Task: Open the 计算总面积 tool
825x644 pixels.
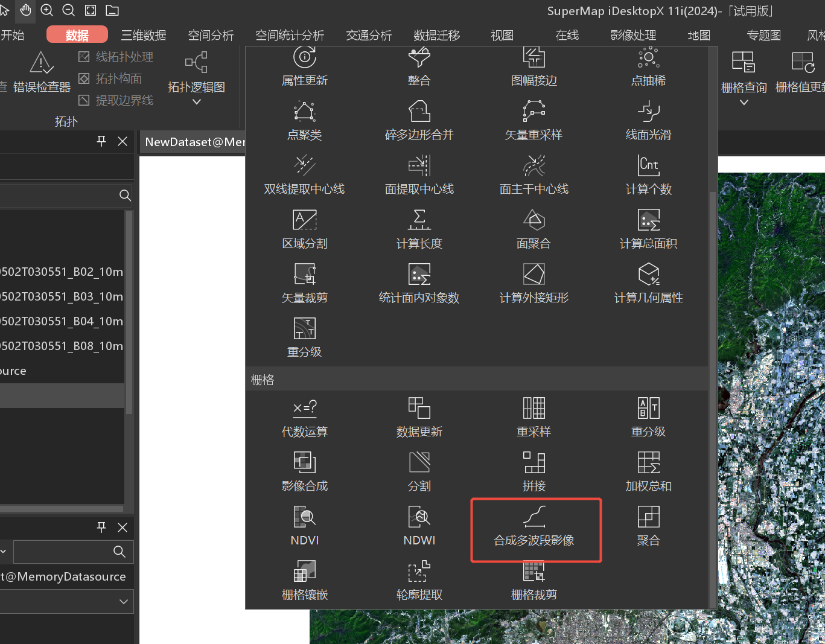Action: tap(649, 230)
